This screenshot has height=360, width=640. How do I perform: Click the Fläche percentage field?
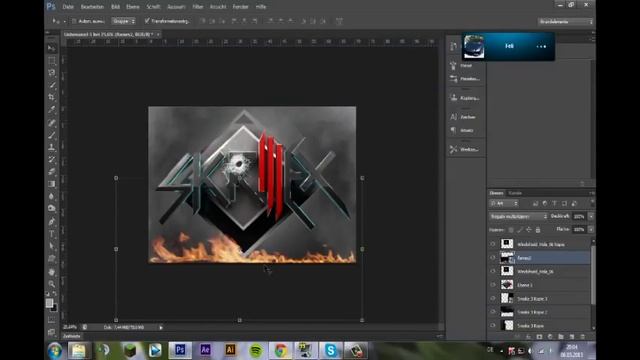(579, 230)
